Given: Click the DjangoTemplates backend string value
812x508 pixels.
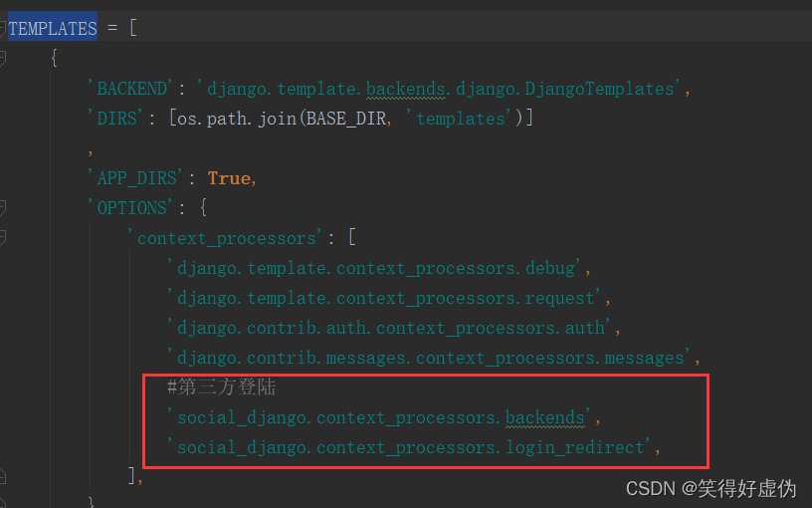Looking at the screenshot, I should point(438,88).
